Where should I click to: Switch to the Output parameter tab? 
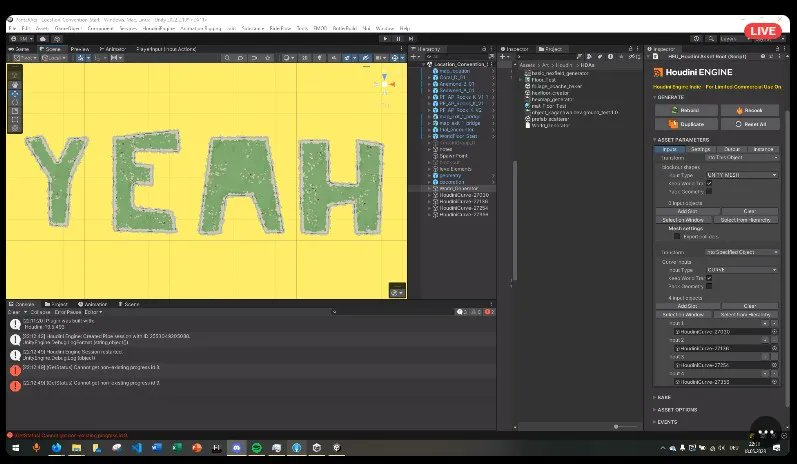tap(732, 149)
